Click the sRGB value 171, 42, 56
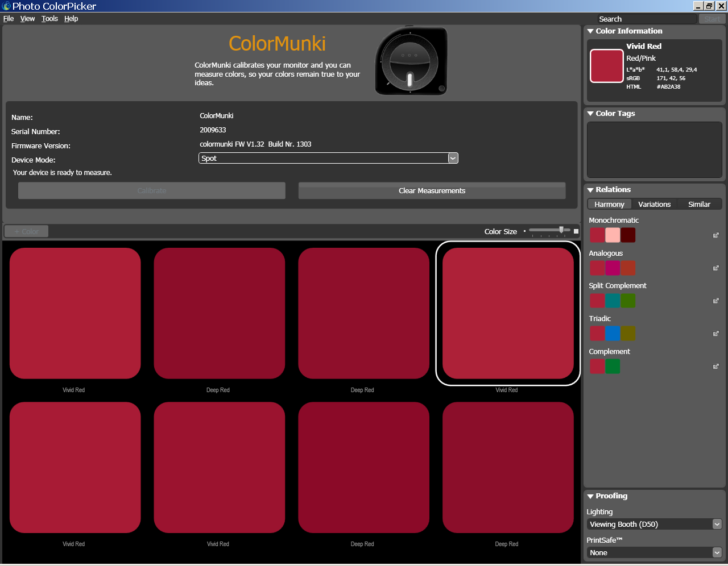 pos(671,78)
